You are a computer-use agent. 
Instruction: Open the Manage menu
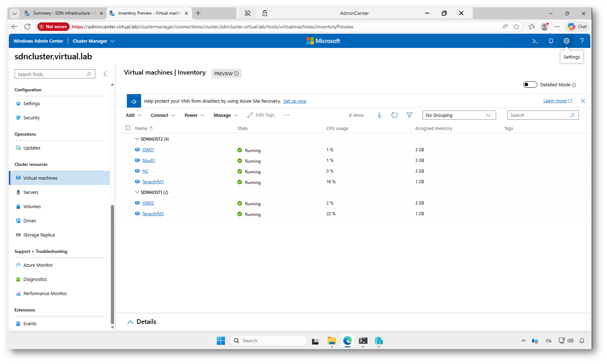226,115
